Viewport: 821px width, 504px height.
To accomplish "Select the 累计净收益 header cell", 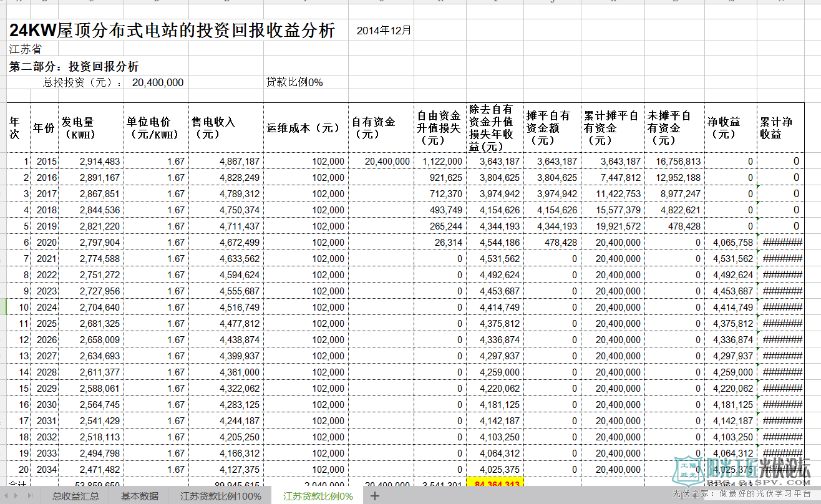I will pos(780,128).
